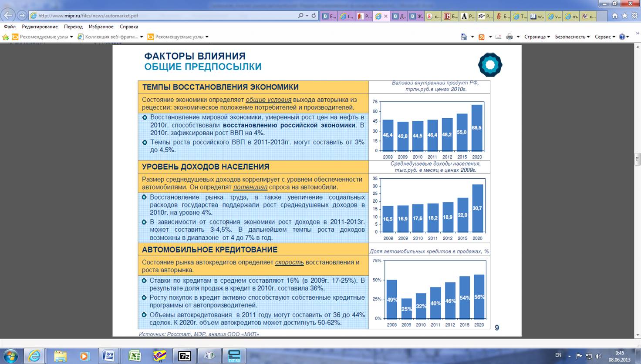Open the Home page icon in command bar
The height and width of the screenshot is (364, 641).
464,37
